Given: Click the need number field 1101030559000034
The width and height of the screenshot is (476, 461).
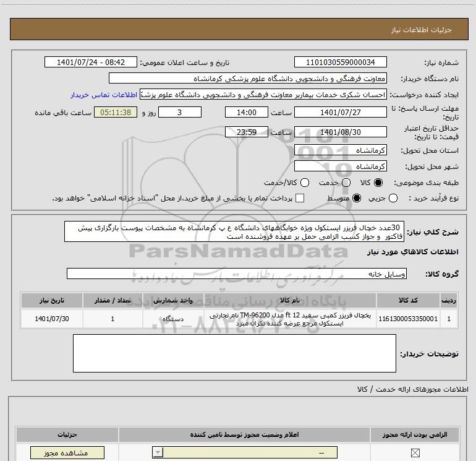Looking at the screenshot, I should 340,62.
